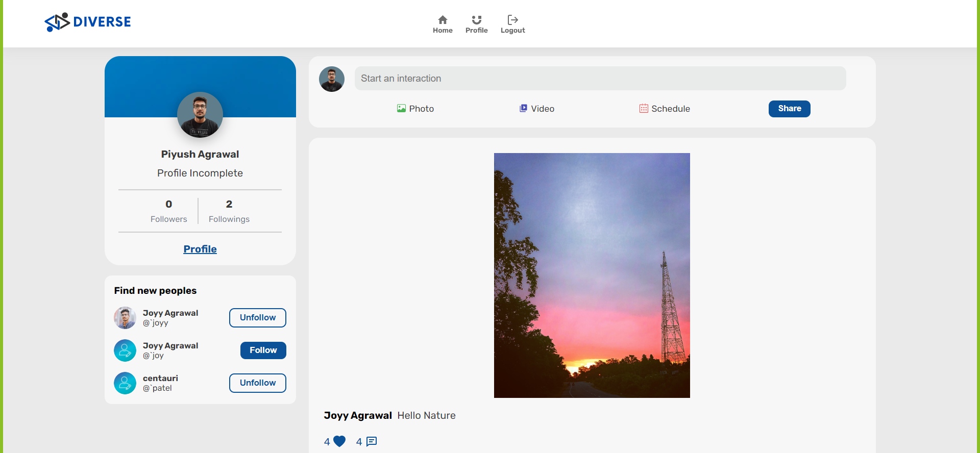Open centauri's avatar icon

coord(125,383)
